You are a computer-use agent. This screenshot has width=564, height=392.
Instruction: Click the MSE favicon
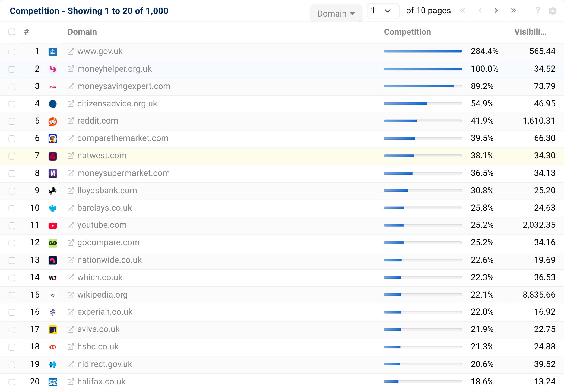[53, 87]
